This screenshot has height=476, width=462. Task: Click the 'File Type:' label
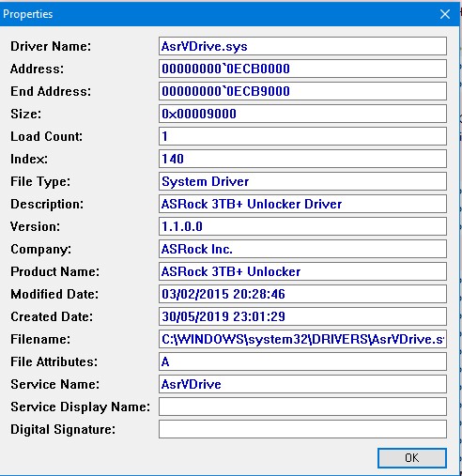[40, 182]
